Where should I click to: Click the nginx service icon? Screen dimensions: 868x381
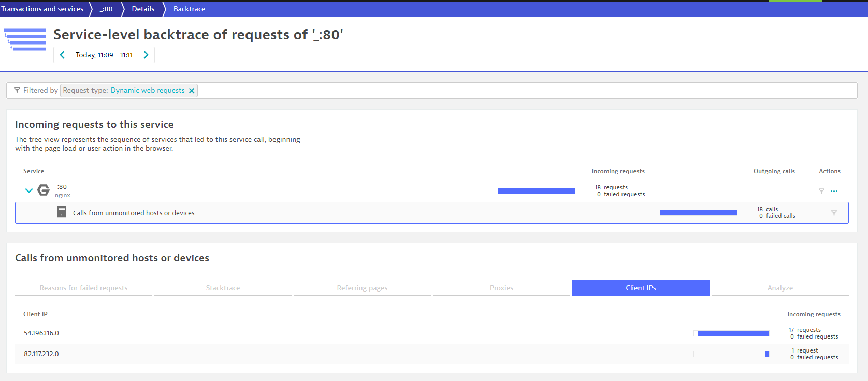(x=44, y=190)
